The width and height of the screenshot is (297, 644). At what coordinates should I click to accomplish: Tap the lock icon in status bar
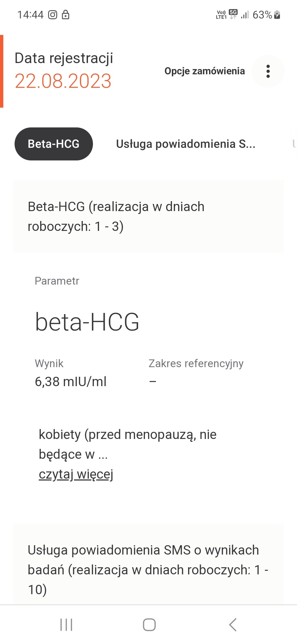(65, 15)
